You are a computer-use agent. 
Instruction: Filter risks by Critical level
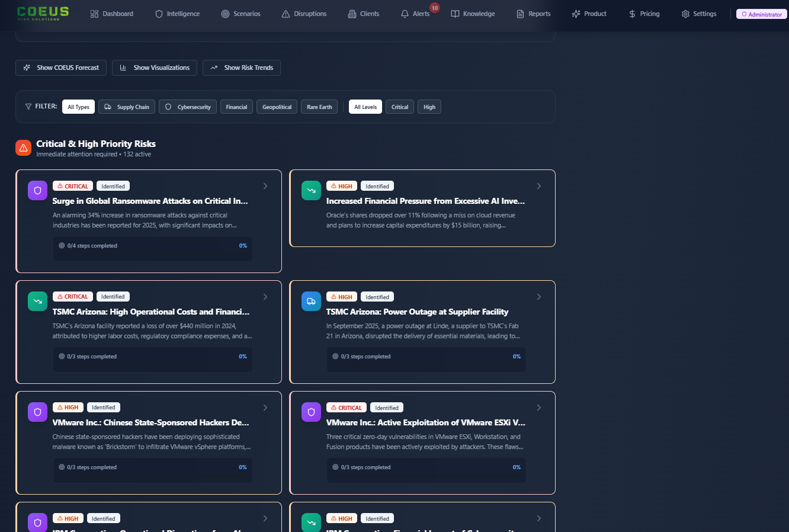(400, 107)
